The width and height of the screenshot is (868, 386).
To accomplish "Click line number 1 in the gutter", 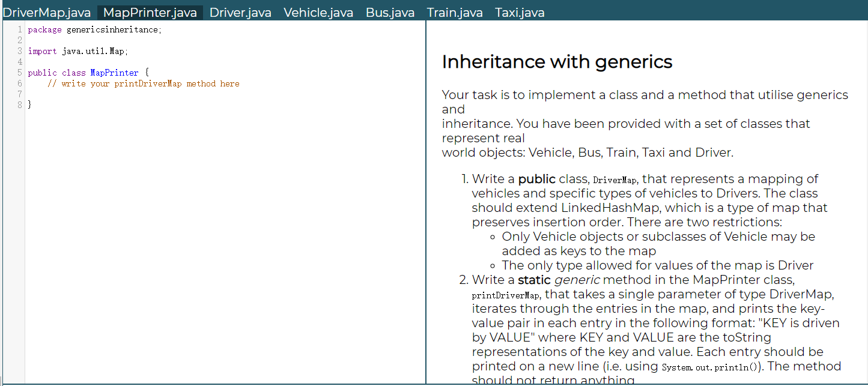I will [19, 29].
